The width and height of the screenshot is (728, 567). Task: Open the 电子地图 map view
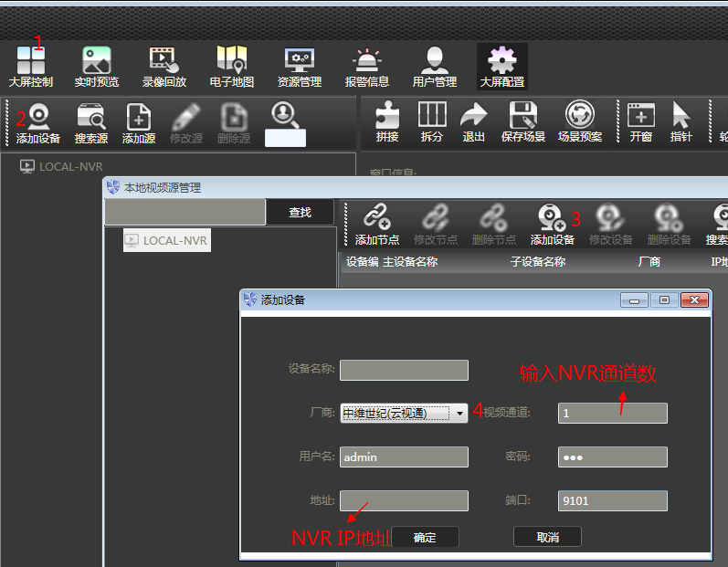pyautogui.click(x=232, y=67)
